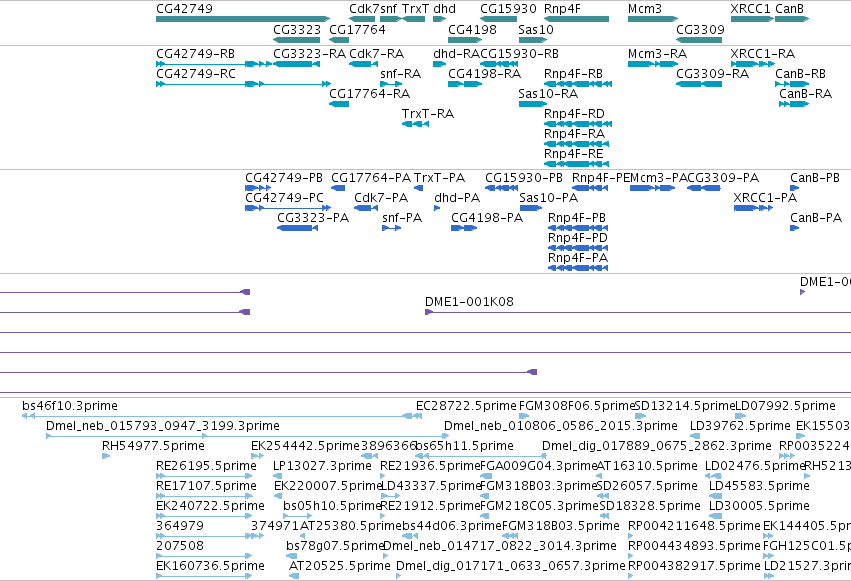Click the LP13027.3prime EST label
The image size is (851, 581).
[322, 467]
